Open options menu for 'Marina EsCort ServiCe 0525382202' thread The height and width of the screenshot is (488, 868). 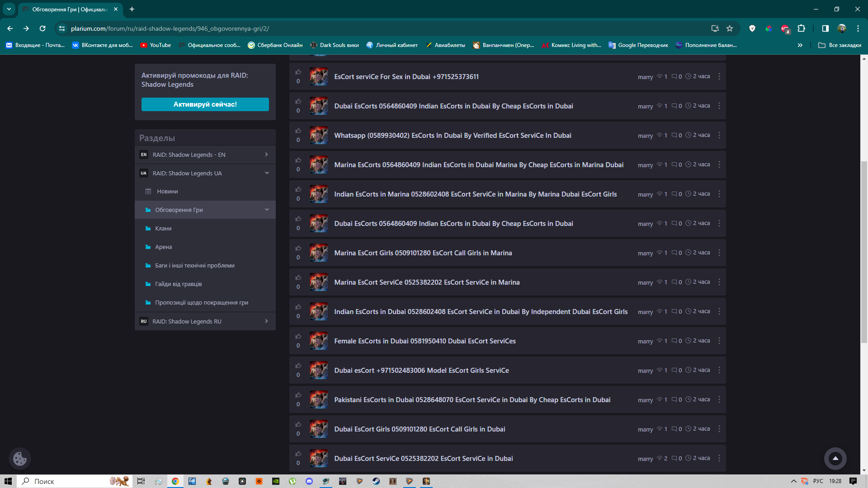(x=719, y=282)
